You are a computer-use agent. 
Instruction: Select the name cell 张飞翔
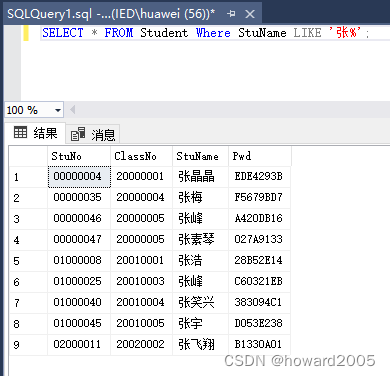[200, 345]
